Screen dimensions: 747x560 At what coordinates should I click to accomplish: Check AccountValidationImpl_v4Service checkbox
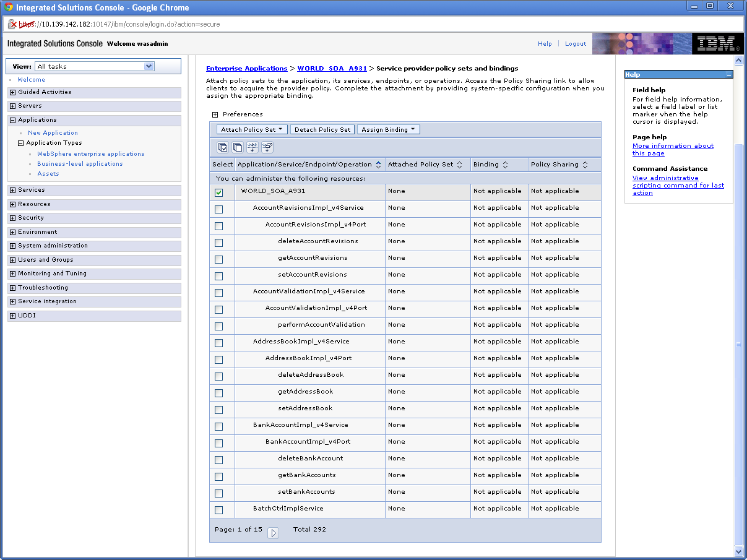pos(218,293)
